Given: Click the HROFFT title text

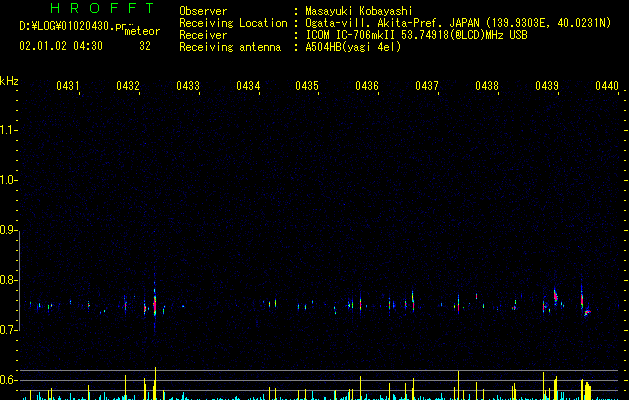Looking at the screenshot, I should click(103, 8).
